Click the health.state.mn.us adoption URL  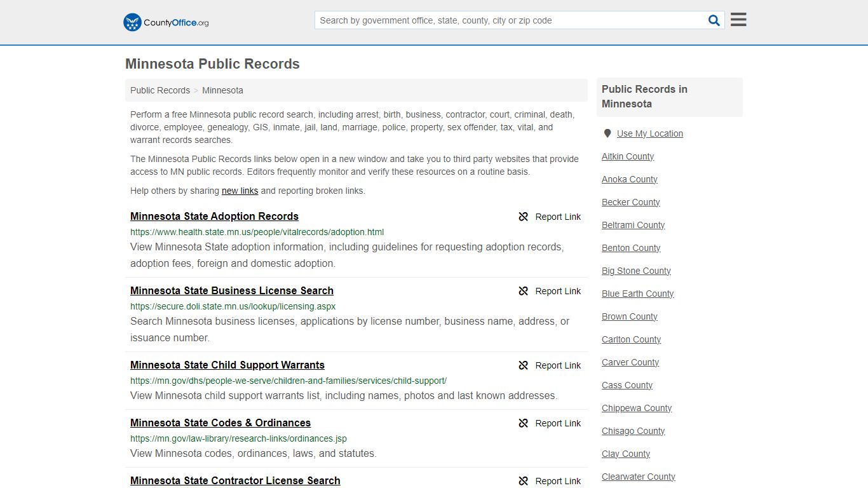(x=257, y=232)
